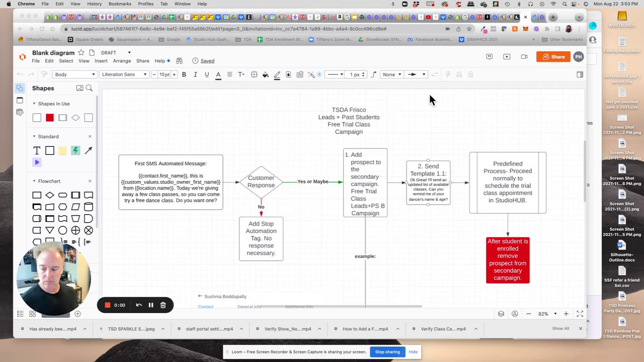Click Show All downloads
This screenshot has width=644, height=362.
pyautogui.click(x=560, y=329)
